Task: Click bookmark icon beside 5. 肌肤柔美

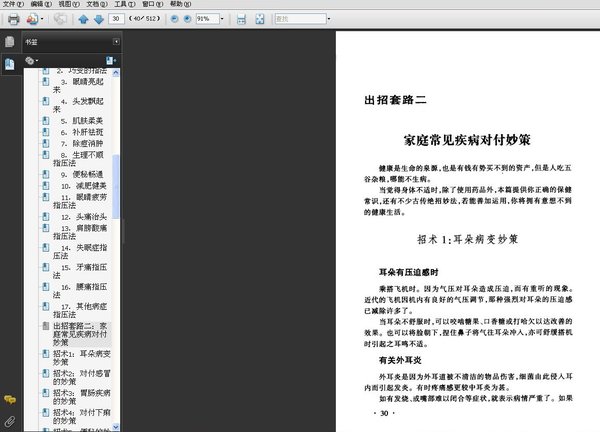Action: [46, 121]
